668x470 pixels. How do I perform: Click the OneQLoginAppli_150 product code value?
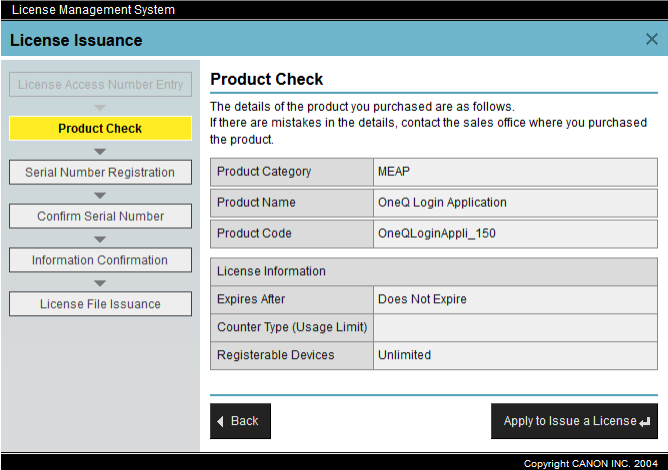[436, 234]
